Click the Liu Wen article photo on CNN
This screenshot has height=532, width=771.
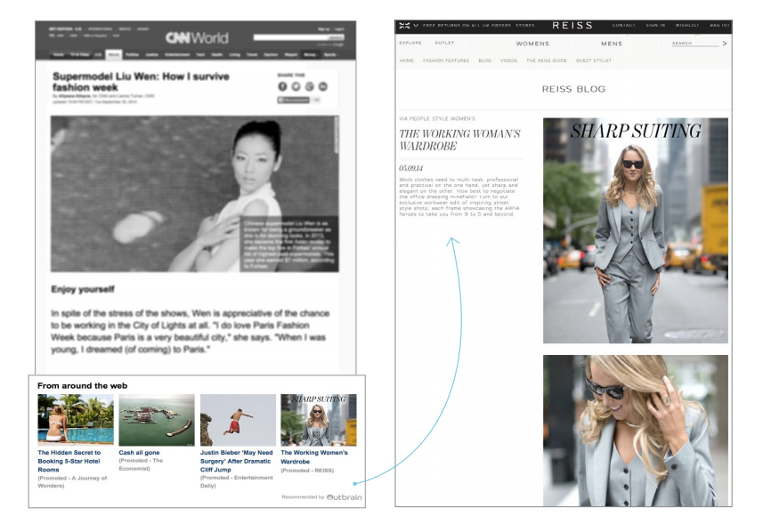pyautogui.click(x=195, y=194)
